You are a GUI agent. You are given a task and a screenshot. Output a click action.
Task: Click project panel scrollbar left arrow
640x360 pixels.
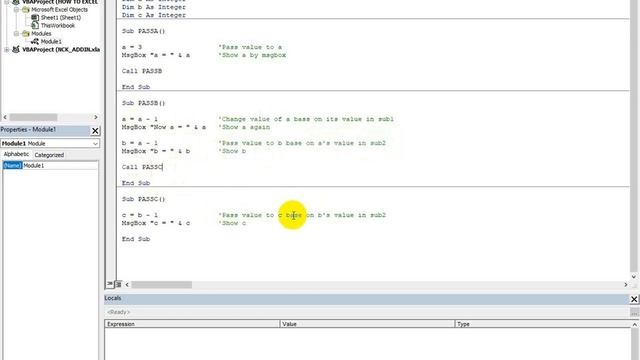pos(5,117)
